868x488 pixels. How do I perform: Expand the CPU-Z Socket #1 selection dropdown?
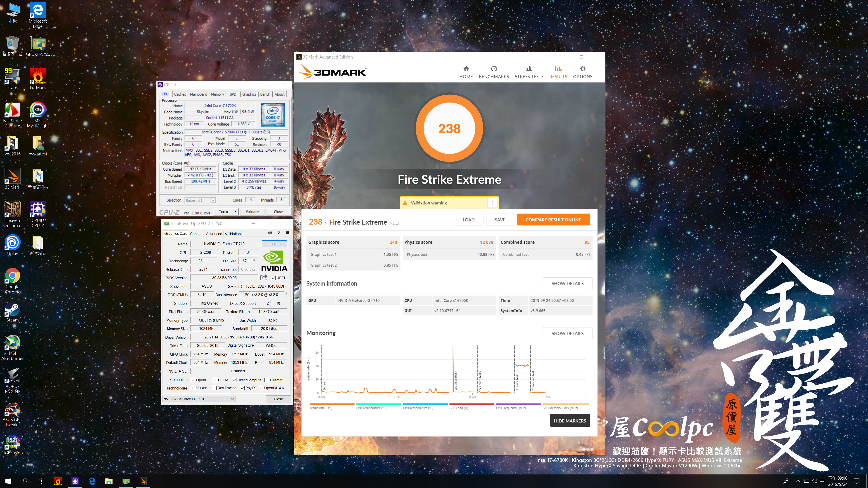pos(213,200)
